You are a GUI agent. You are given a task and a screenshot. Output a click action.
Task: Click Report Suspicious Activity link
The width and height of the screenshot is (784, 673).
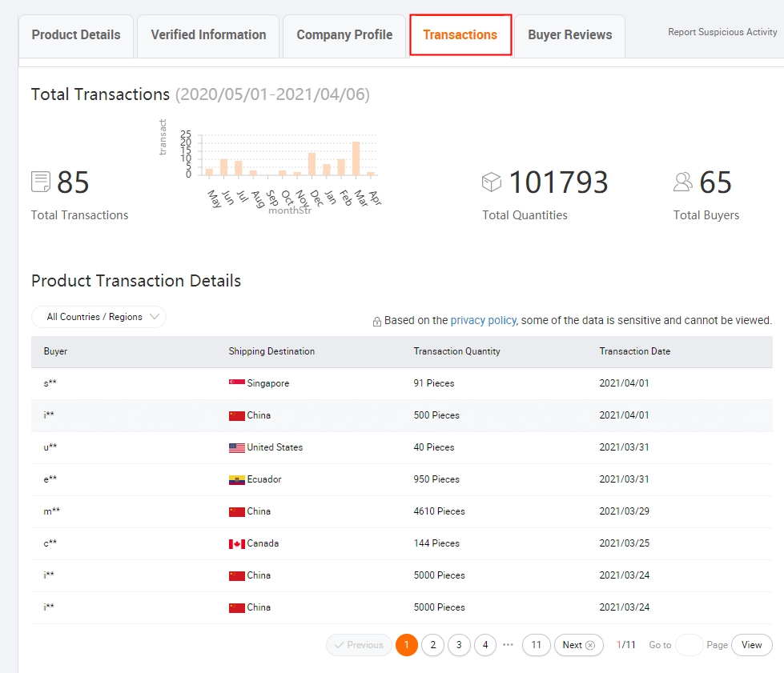722,32
